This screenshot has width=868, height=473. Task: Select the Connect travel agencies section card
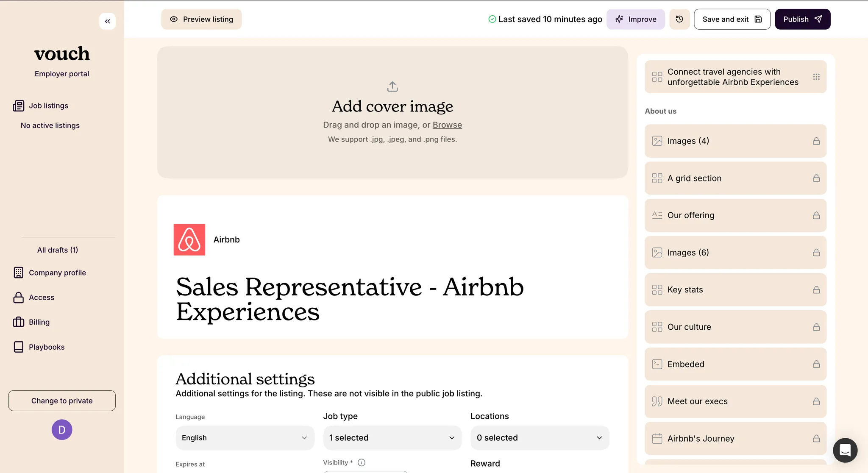(735, 77)
